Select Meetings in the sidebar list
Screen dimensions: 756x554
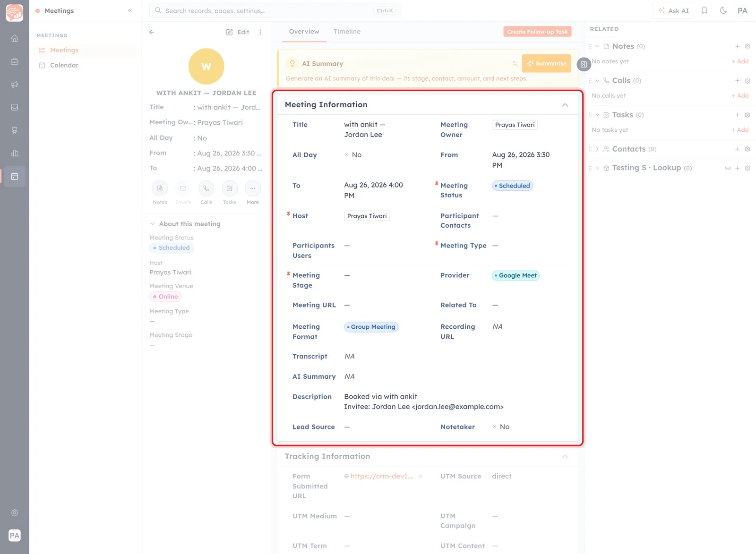tap(64, 50)
